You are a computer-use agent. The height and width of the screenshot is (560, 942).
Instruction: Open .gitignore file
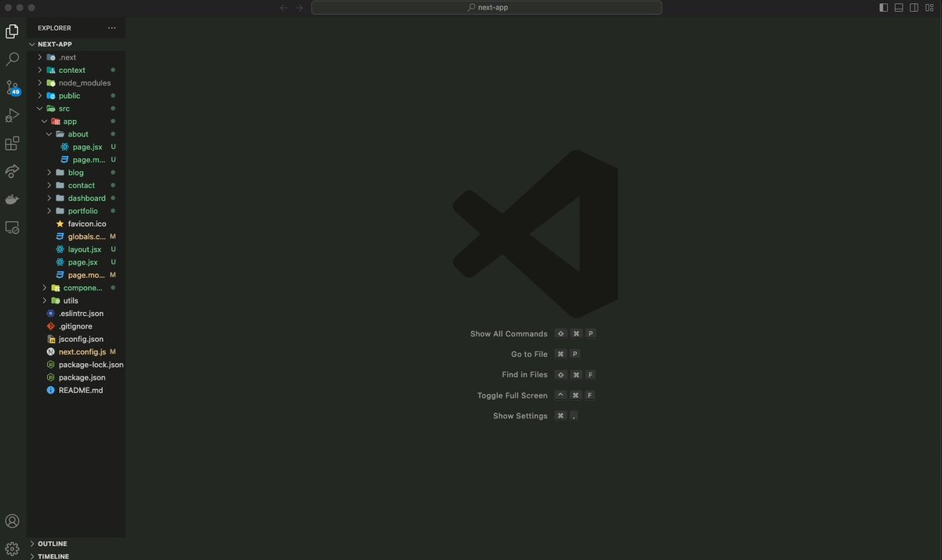76,326
